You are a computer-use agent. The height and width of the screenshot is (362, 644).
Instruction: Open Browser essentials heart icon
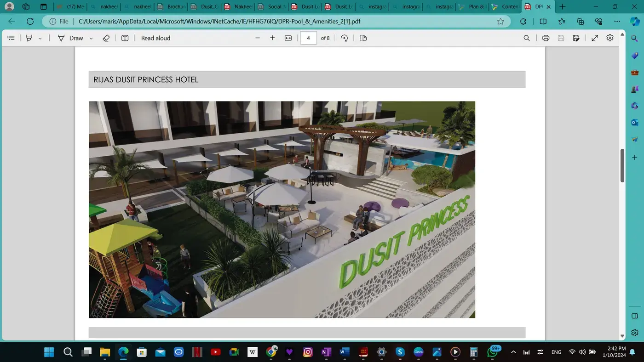598,21
